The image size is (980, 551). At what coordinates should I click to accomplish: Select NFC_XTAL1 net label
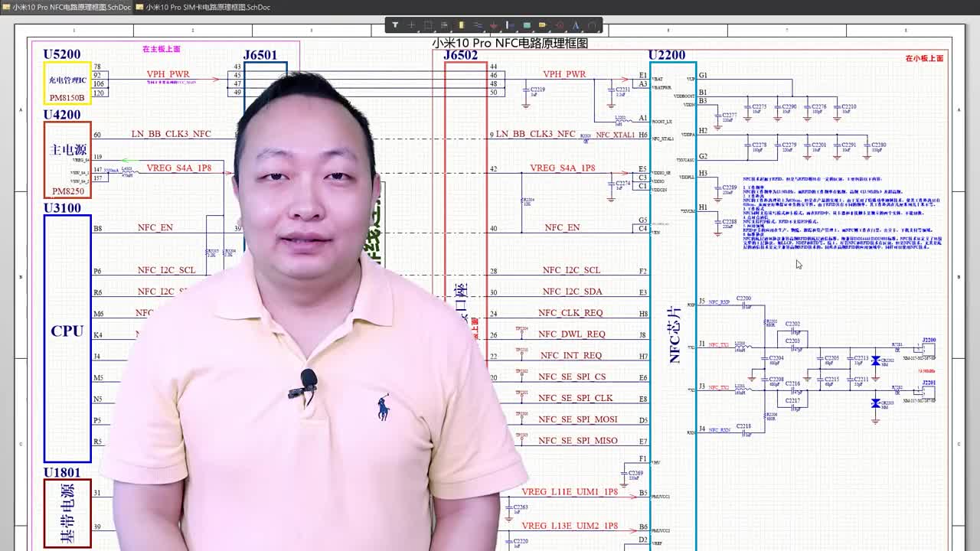(x=615, y=135)
